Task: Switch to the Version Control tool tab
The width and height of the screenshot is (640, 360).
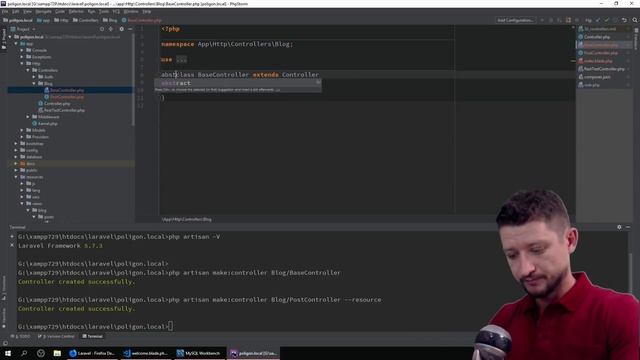Action: coord(56,336)
